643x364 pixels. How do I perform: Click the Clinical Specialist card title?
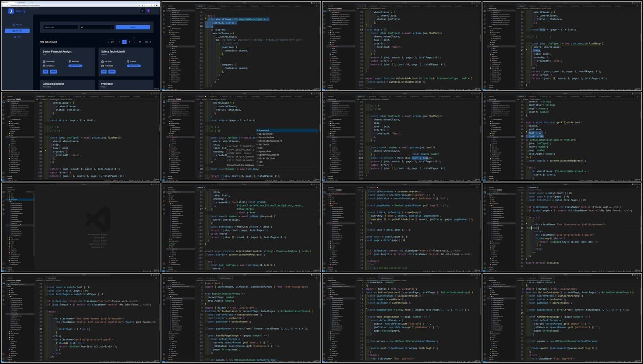[53, 84]
